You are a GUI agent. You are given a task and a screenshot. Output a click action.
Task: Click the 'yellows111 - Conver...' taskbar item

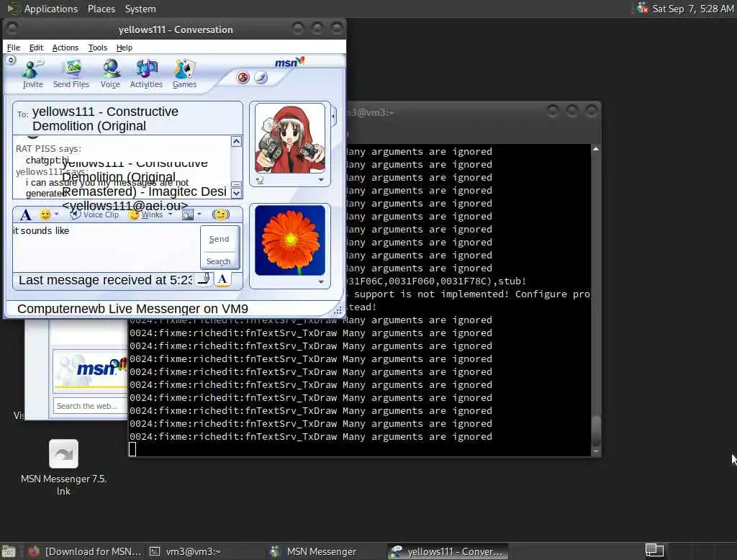pos(448,551)
